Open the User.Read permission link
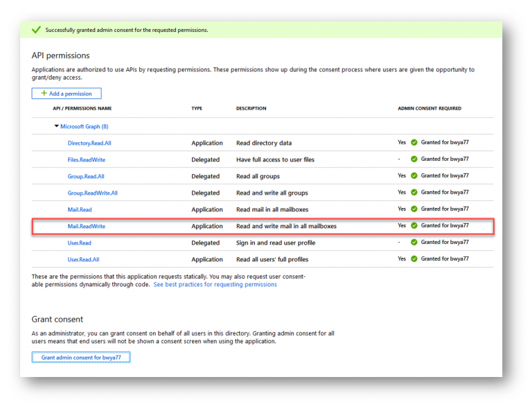This screenshot has width=532, height=404. 80,243
